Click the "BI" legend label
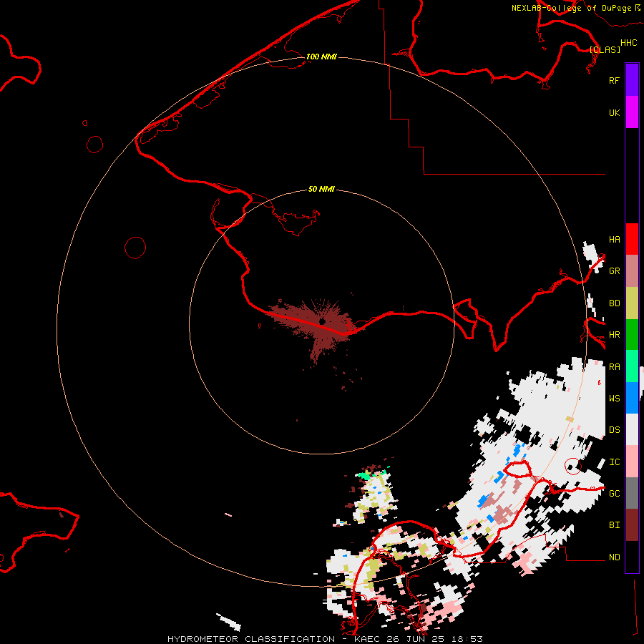This screenshot has height=644, width=644. pyautogui.click(x=614, y=525)
